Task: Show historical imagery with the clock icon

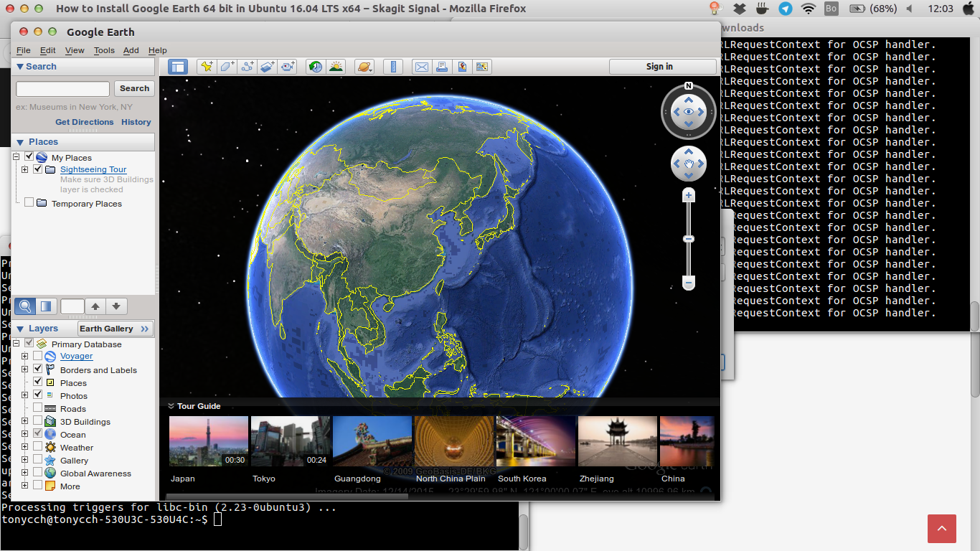Action: pyautogui.click(x=314, y=66)
